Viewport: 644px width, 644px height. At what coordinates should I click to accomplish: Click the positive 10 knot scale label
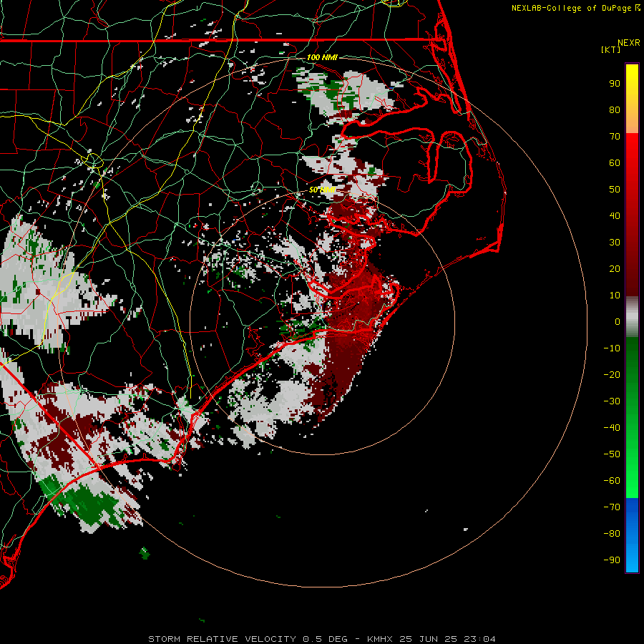(x=615, y=296)
